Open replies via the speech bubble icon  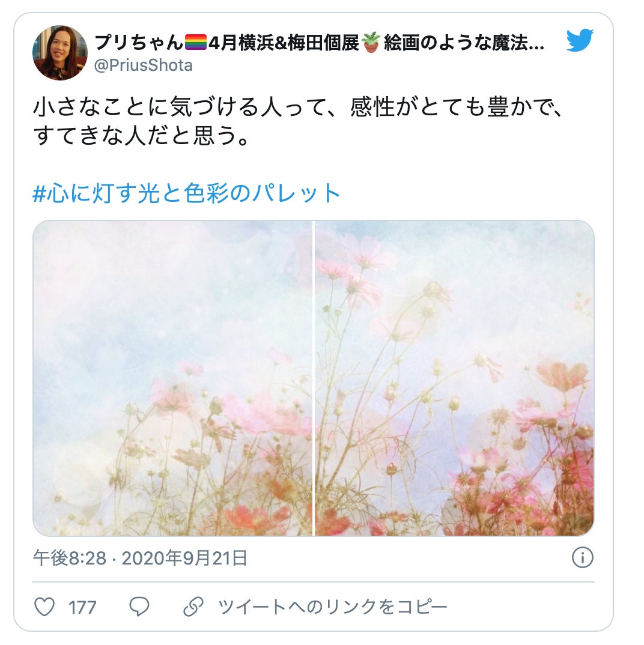click(x=139, y=607)
